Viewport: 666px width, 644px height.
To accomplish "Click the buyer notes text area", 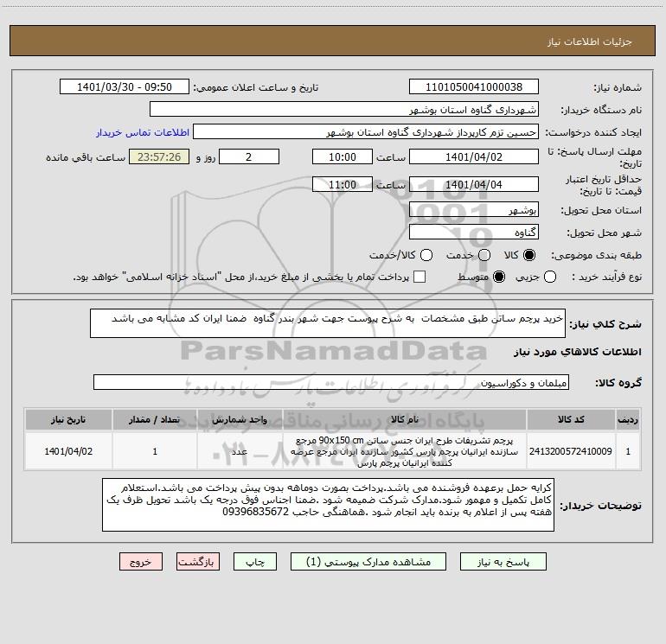I will [x=328, y=505].
